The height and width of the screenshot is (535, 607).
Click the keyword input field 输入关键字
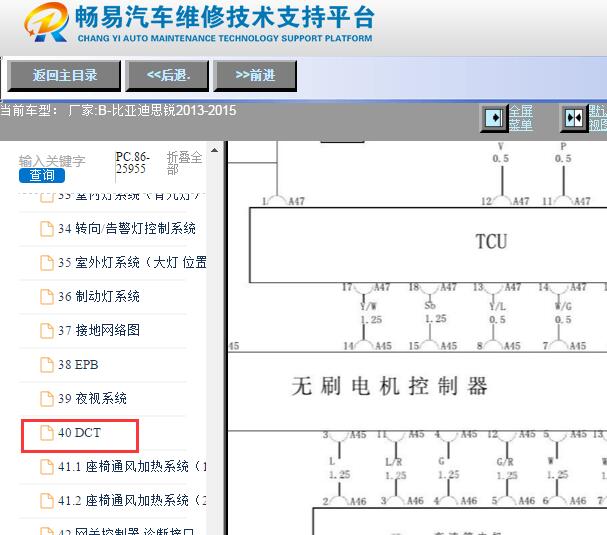click(x=52, y=161)
